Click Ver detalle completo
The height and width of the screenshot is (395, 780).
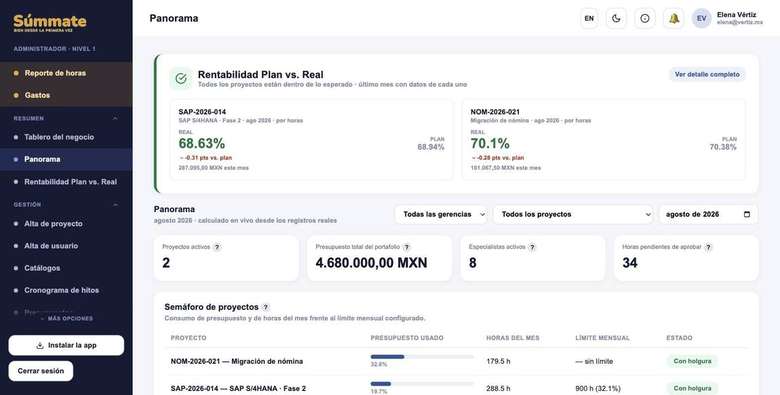pyautogui.click(x=707, y=75)
